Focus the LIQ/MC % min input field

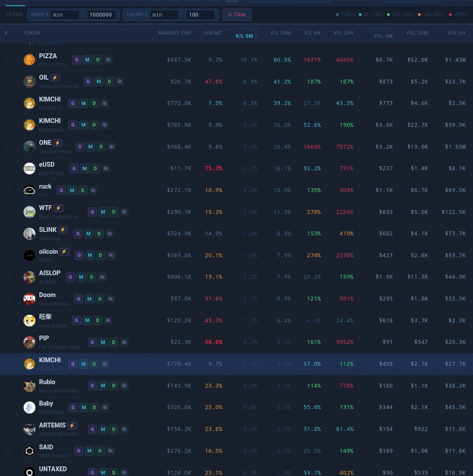[164, 14]
